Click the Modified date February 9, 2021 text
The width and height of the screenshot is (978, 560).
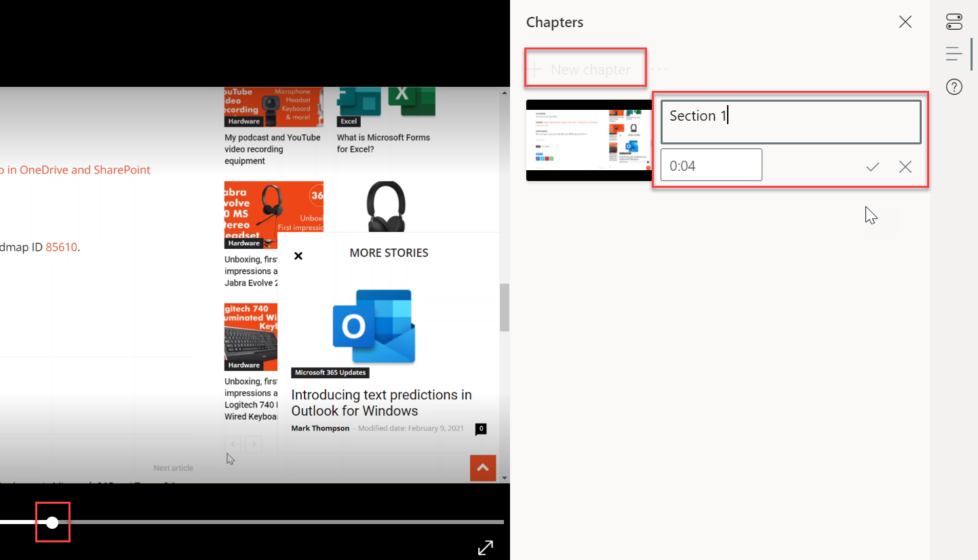coord(411,428)
